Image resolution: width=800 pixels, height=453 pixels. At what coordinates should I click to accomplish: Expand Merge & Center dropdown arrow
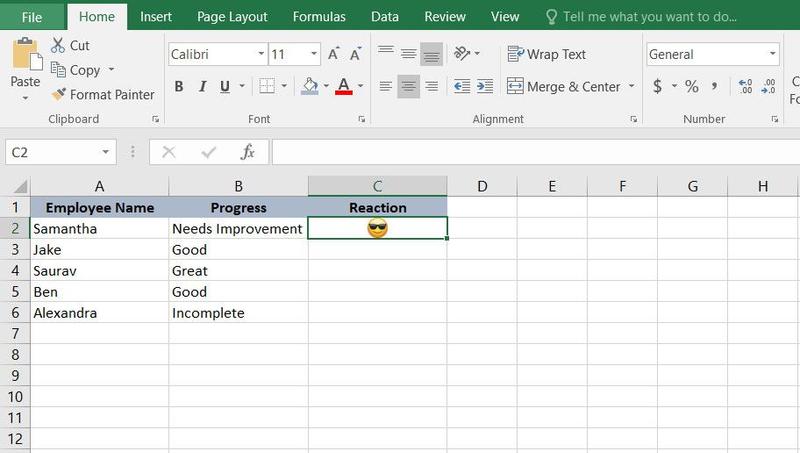click(x=632, y=86)
